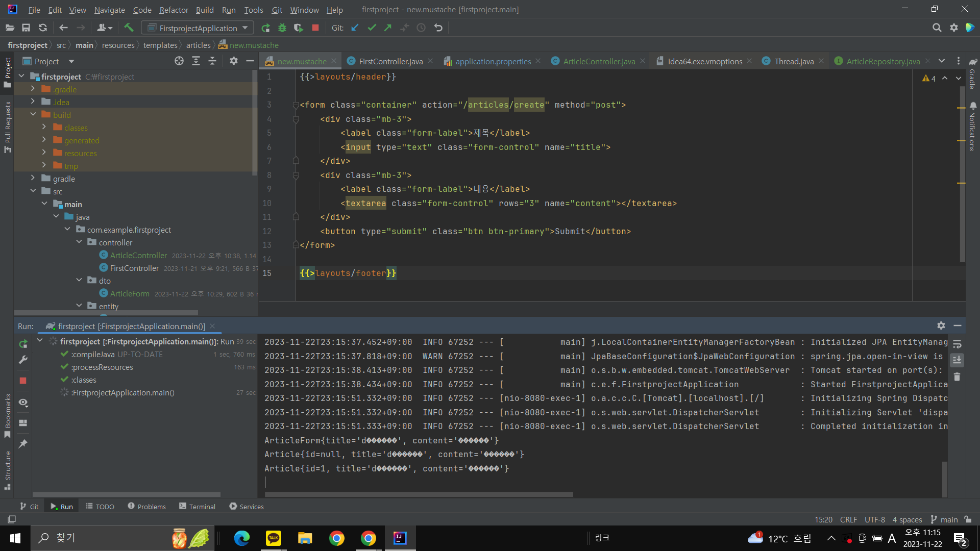Open the Problems tool window
The width and height of the screenshot is (980, 551).
(x=146, y=506)
